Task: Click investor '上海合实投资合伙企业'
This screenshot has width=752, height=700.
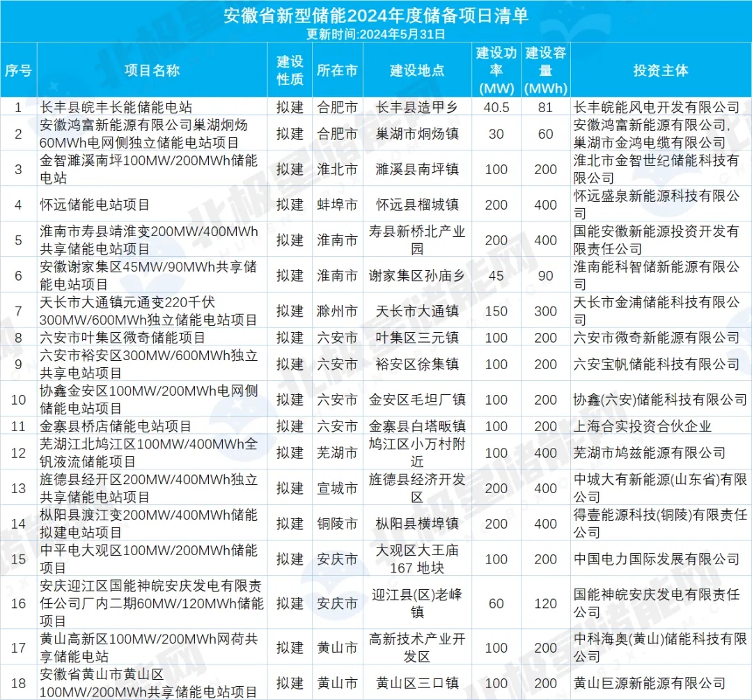Action: coord(643,426)
